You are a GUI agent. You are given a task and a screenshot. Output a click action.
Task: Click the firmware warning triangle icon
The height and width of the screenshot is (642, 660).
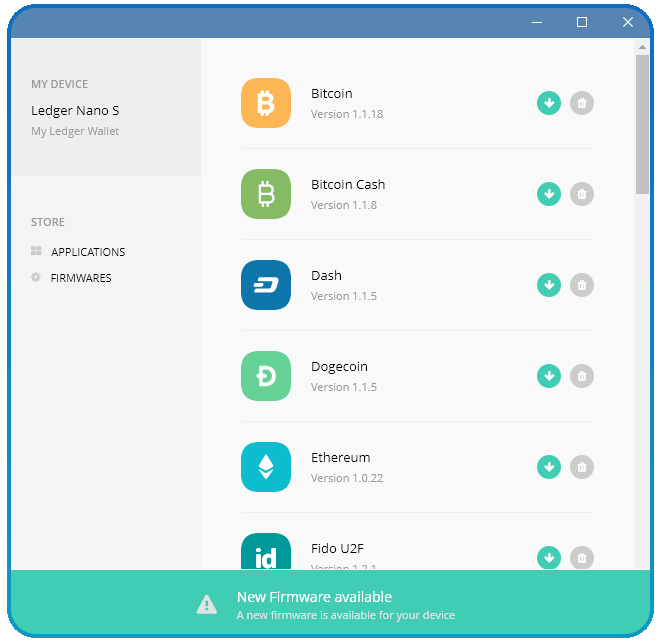[x=207, y=605]
